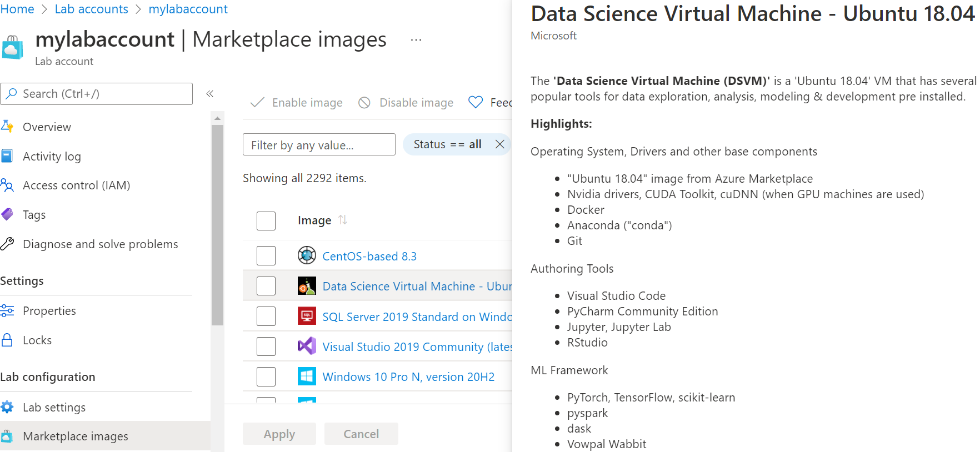Click the Windows 10 Pro N logo icon
This screenshot has height=452, width=980.
coord(307,376)
